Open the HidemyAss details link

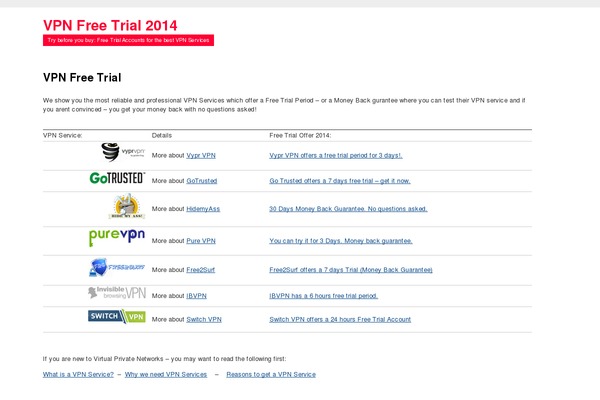click(x=203, y=209)
